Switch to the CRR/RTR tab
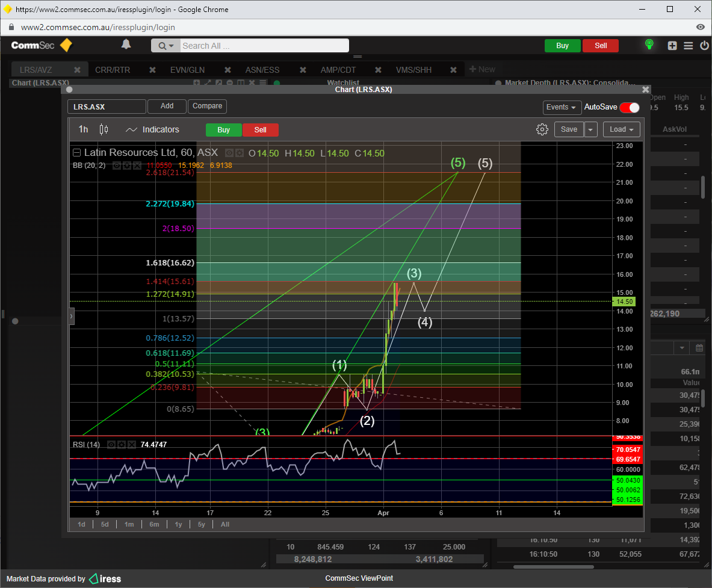Screen dimensions: 712x588 coord(113,70)
